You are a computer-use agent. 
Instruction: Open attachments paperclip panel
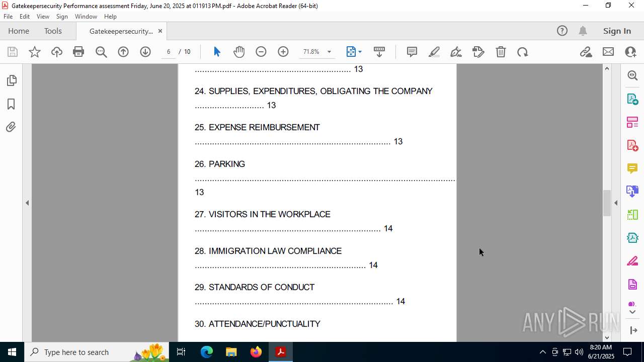tap(11, 127)
